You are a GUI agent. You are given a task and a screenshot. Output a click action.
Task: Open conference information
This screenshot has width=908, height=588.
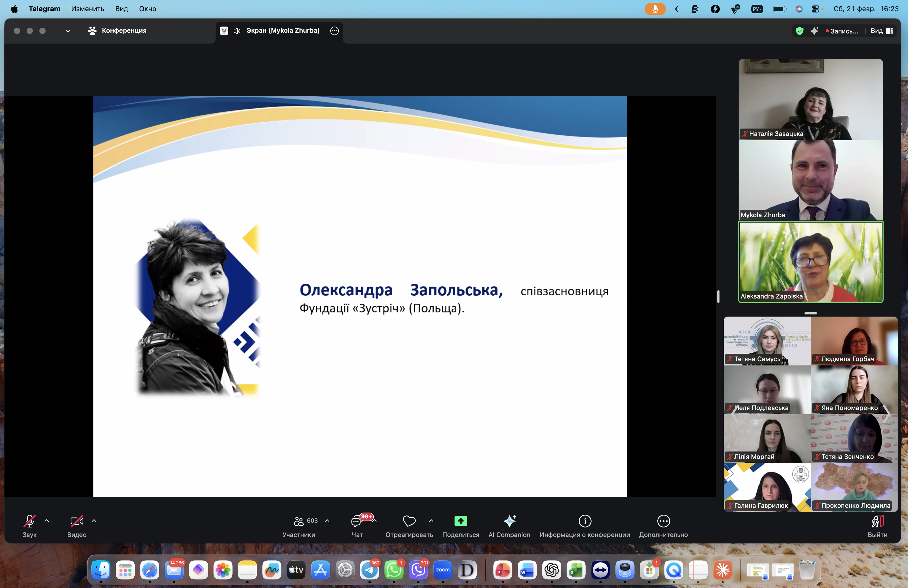tap(584, 521)
